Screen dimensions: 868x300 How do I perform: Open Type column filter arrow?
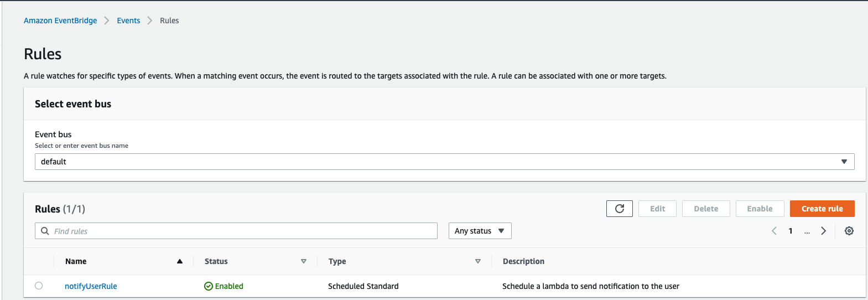478,261
